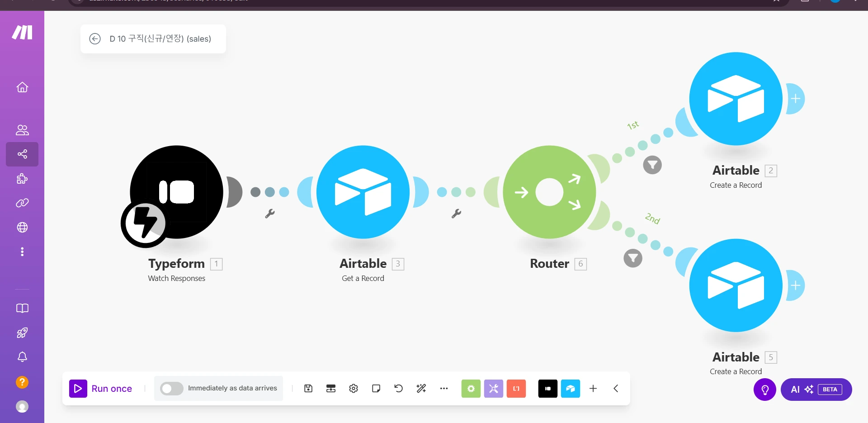Screen dimensions: 868x423
Task: Open Templates from the left sidebar
Action: click(x=22, y=179)
